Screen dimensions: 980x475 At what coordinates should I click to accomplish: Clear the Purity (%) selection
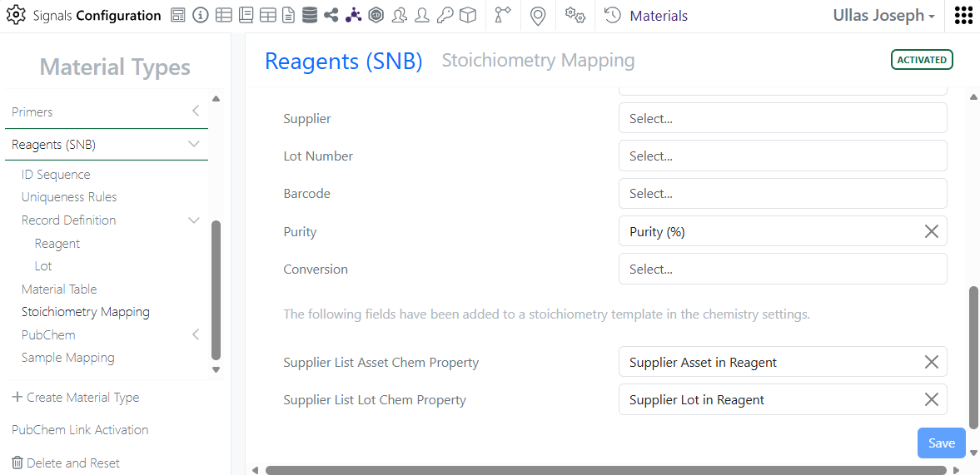[x=932, y=231]
